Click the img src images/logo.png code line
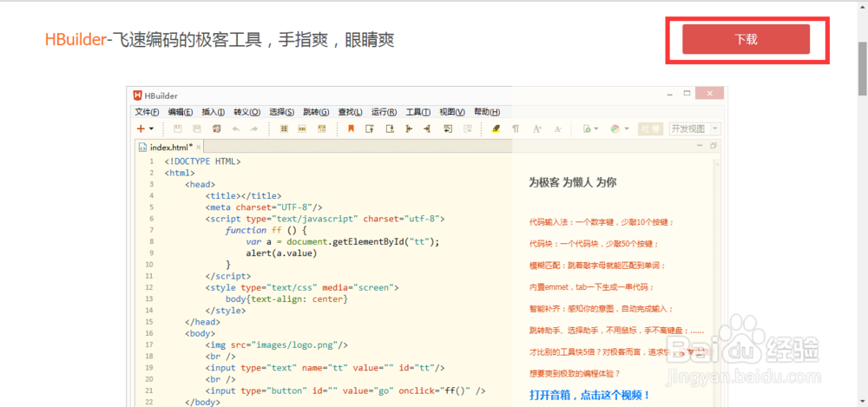This screenshot has height=407, width=868. 276,345
